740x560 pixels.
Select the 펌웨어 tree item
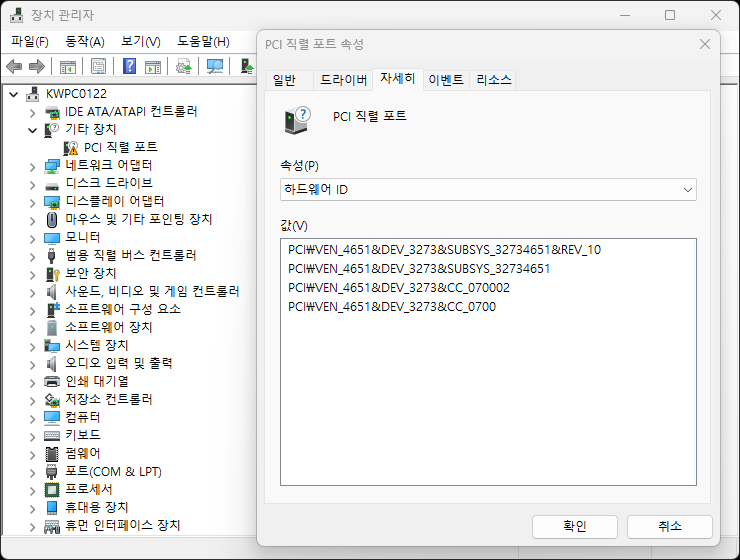[x=83, y=453]
